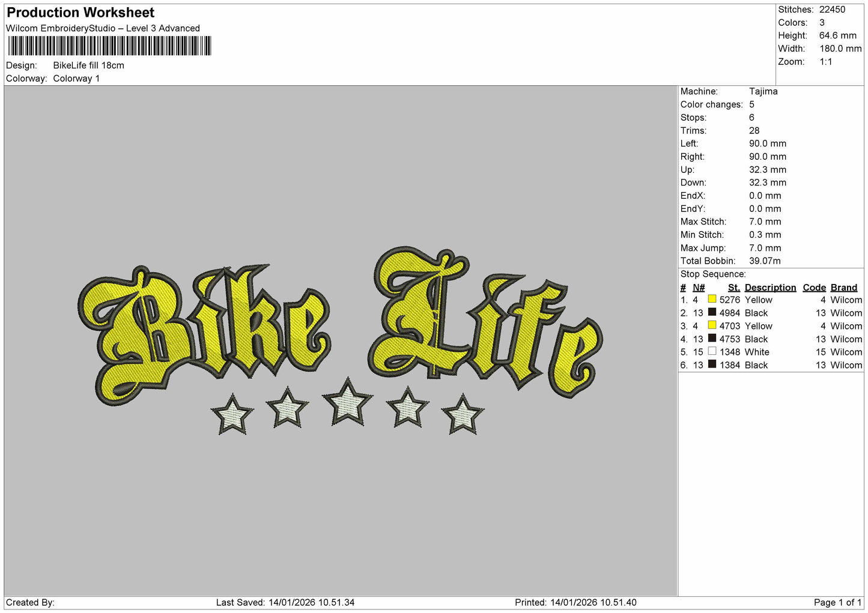This screenshot has width=868, height=613.
Task: Click 'Wilcom' brand in stop row 1
Action: (x=846, y=300)
